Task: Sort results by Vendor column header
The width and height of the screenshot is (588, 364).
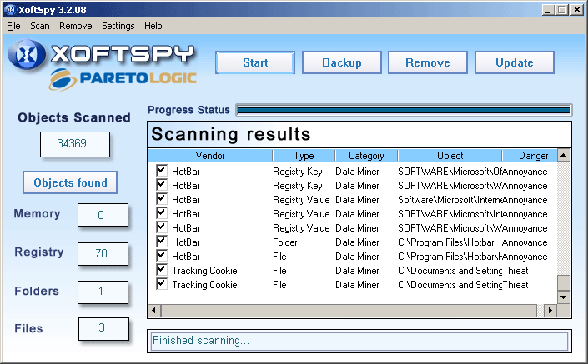Action: (210, 156)
